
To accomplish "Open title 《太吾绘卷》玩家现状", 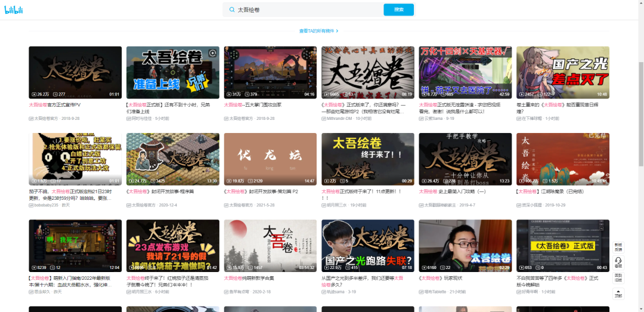I will [441, 278].
